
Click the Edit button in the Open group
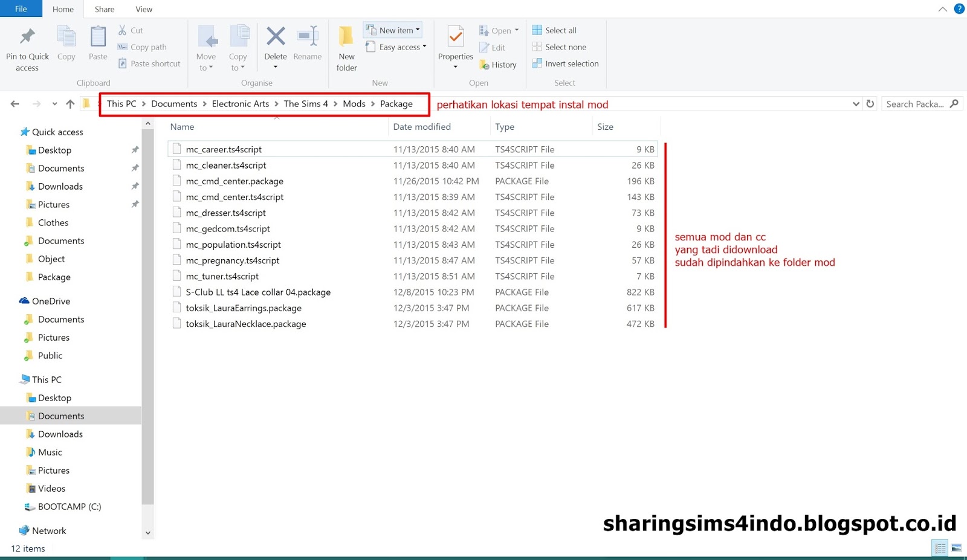(x=492, y=48)
